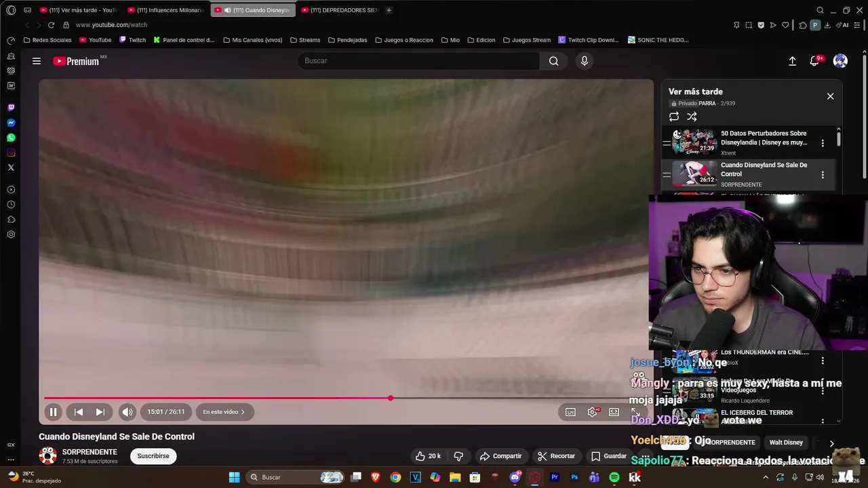Click the Recortar clip button
Screen dimensions: 868x488
556,456
